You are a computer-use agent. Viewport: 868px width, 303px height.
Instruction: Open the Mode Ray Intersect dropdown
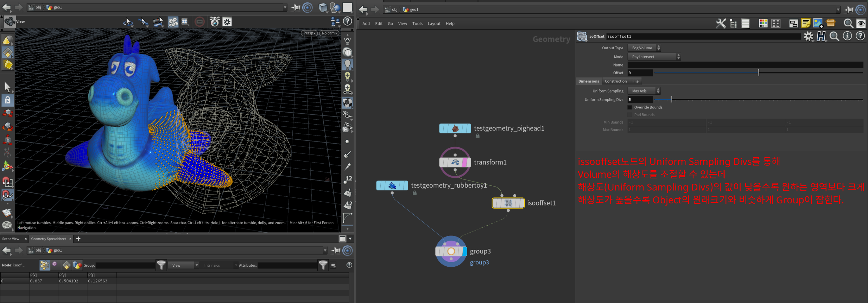point(654,57)
